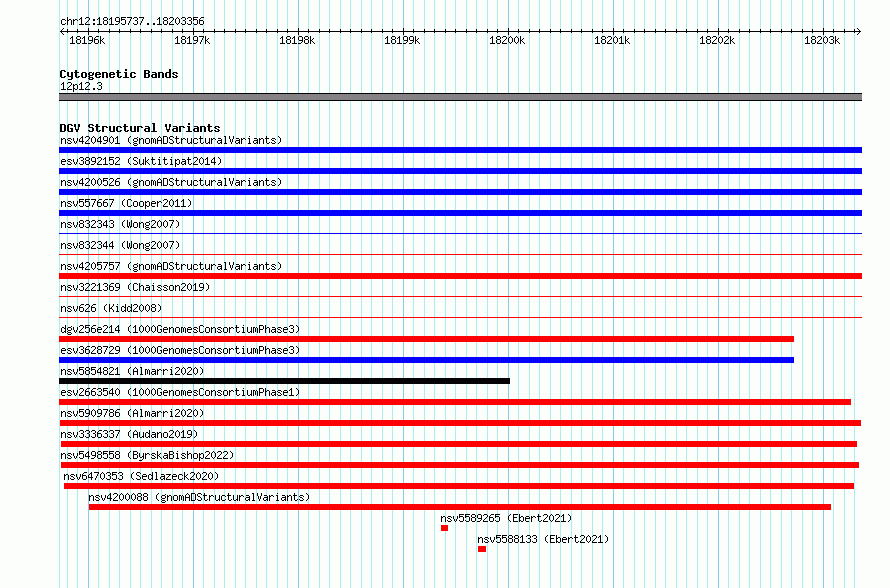Viewport: 890px width, 588px height.
Task: Click the 18196k ruler tick label
Action: (x=87, y=40)
